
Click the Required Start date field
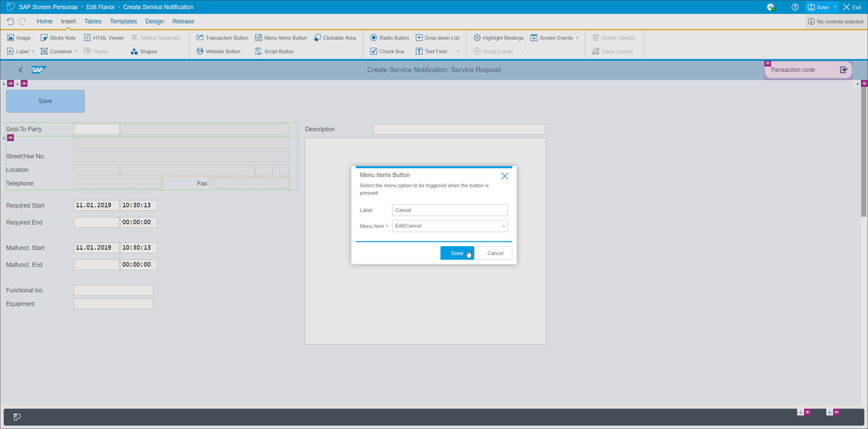coord(96,205)
